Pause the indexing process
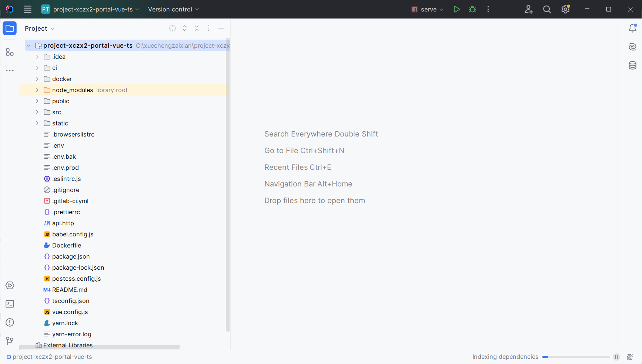 pos(616,357)
